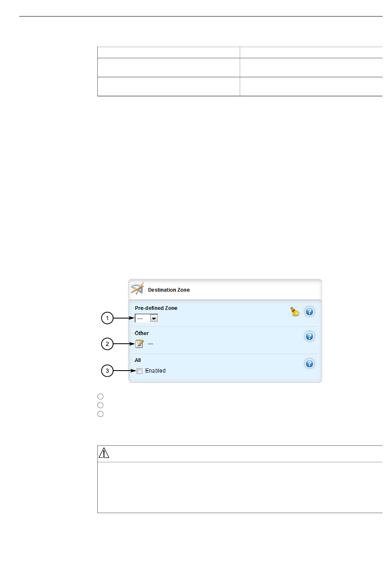The width and height of the screenshot is (392, 573).
Task: Click the Enabled label text
Action: (x=155, y=371)
